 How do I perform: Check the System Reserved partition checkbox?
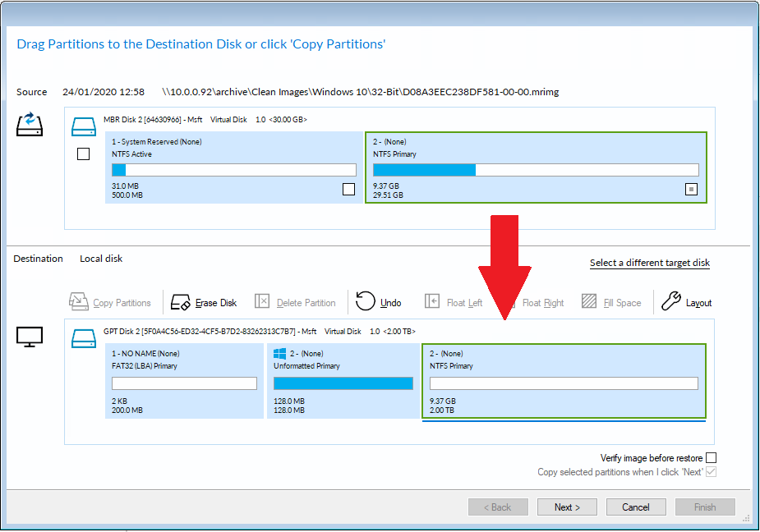coord(348,190)
